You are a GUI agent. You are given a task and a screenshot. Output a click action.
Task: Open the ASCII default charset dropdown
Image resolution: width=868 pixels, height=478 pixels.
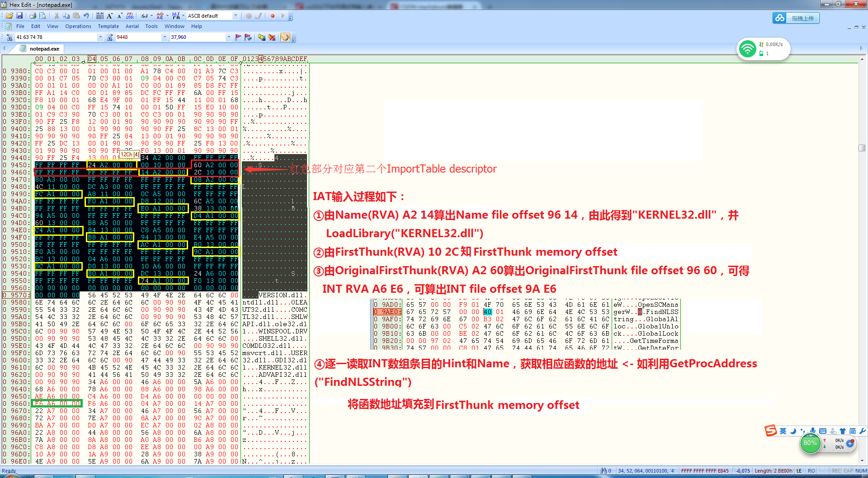236,16
